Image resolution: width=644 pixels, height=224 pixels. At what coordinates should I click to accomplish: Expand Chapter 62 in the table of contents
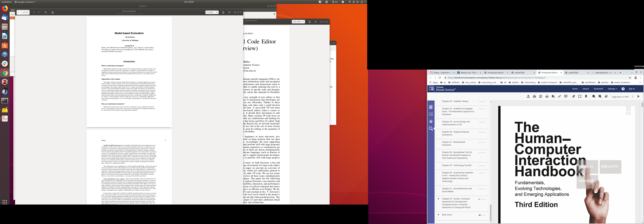coord(438,199)
